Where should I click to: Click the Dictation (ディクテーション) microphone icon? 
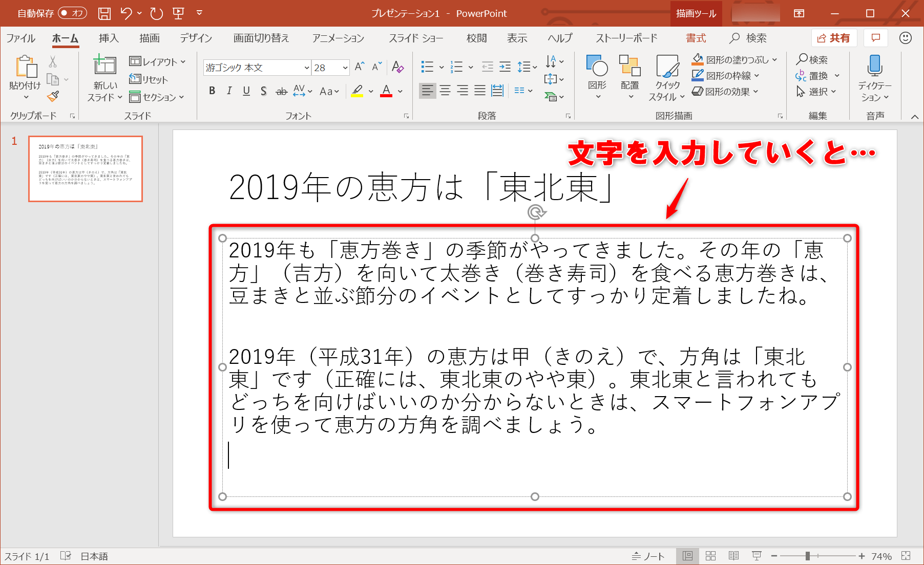pyautogui.click(x=875, y=66)
